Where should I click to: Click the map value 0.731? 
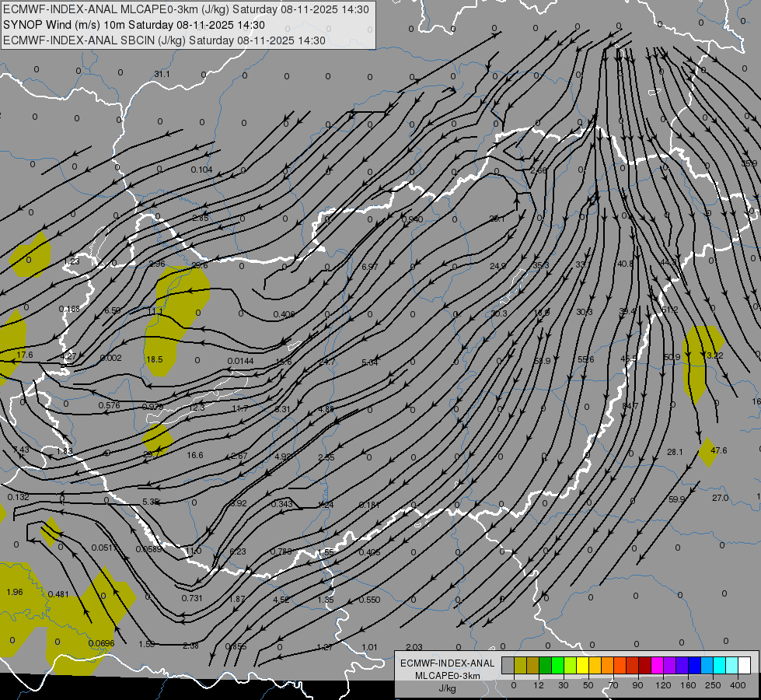point(192,598)
